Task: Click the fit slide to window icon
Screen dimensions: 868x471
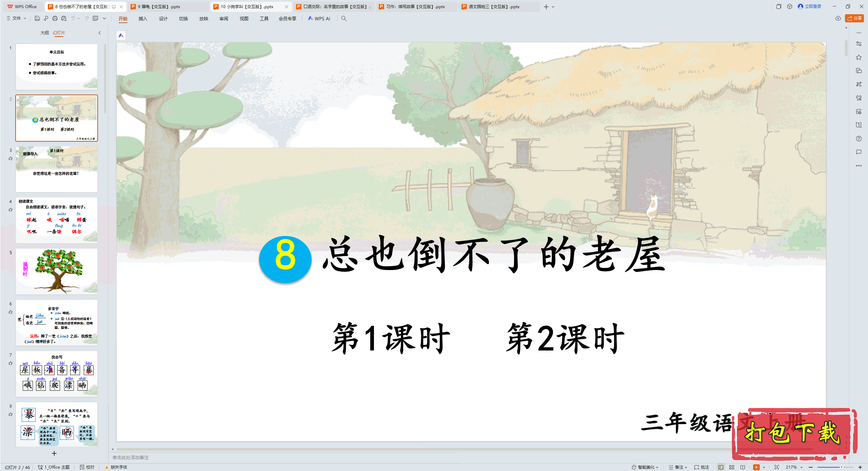Action: click(x=776, y=467)
